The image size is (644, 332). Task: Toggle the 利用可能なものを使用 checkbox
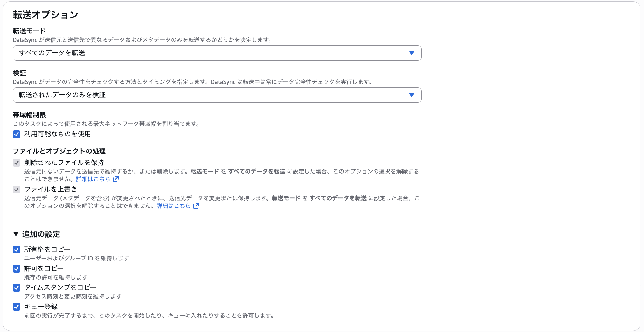(16, 134)
